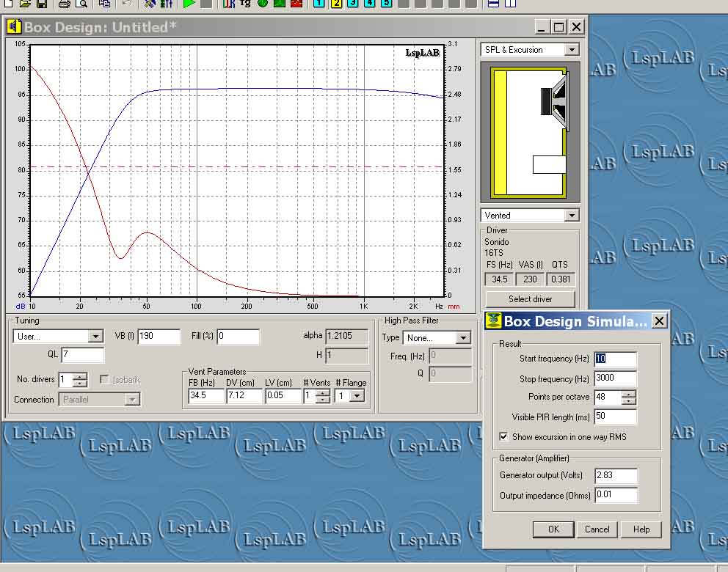Click the Save floppy disk toolbar icon

[x=42, y=4]
